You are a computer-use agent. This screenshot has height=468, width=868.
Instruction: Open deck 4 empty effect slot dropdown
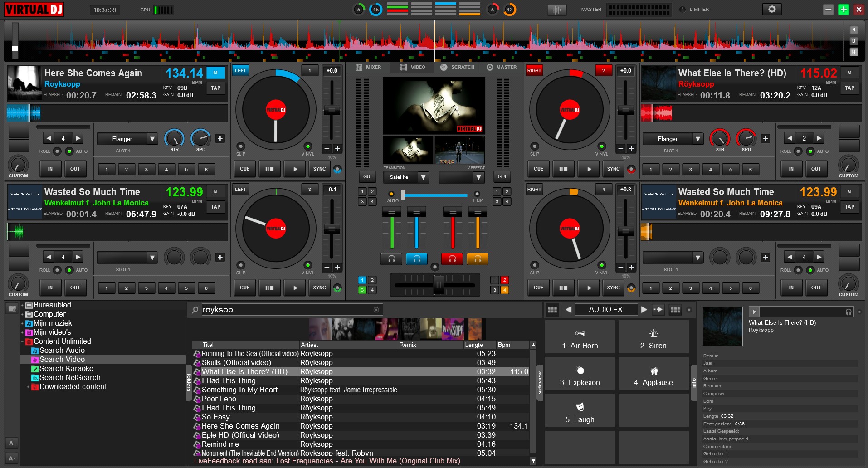(x=697, y=258)
